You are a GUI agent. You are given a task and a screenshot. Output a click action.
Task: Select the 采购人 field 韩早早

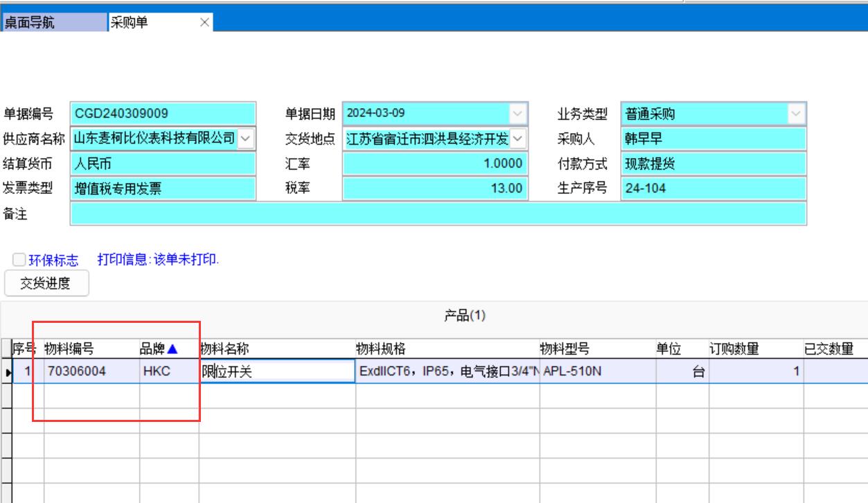[714, 139]
